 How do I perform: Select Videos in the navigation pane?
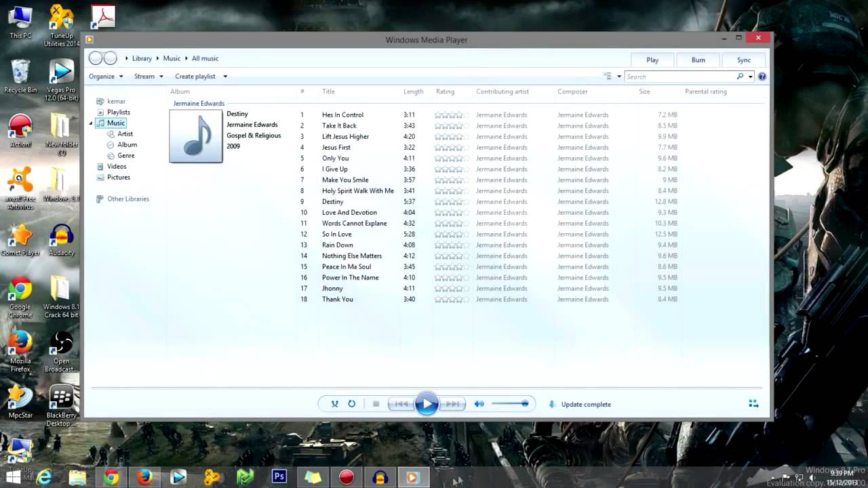pyautogui.click(x=116, y=166)
